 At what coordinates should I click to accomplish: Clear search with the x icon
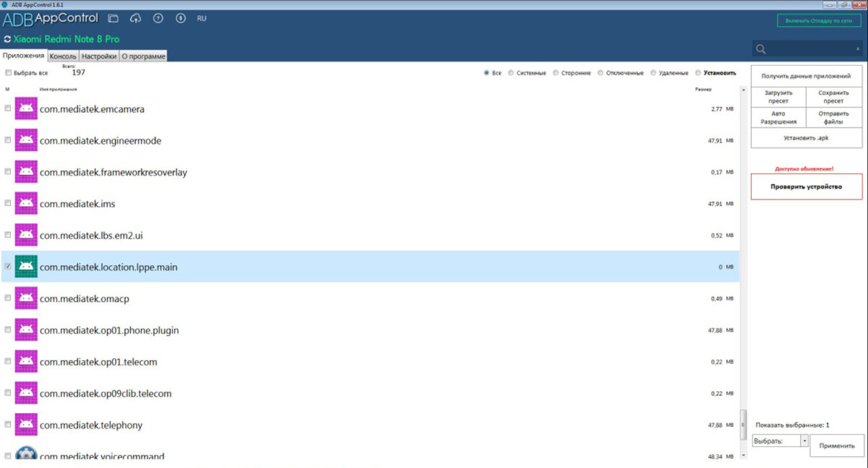click(x=858, y=50)
